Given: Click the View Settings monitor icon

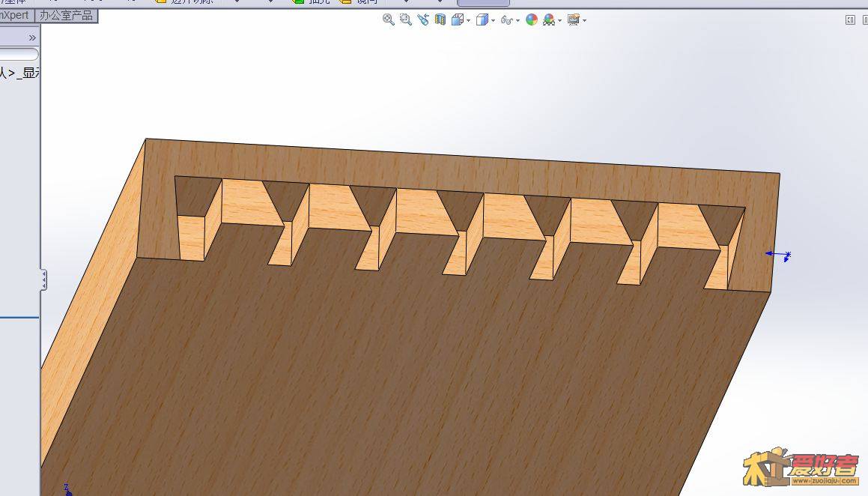Looking at the screenshot, I should pyautogui.click(x=574, y=20).
